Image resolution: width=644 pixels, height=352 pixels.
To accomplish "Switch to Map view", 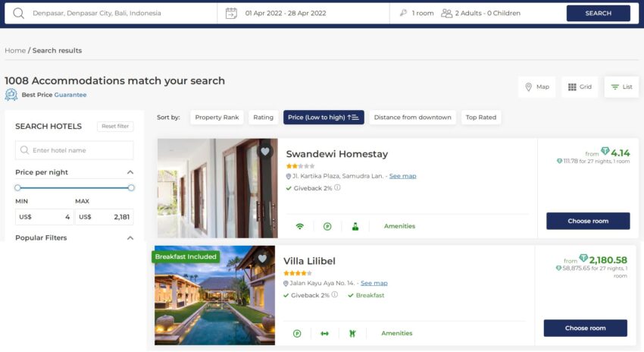I will (537, 86).
